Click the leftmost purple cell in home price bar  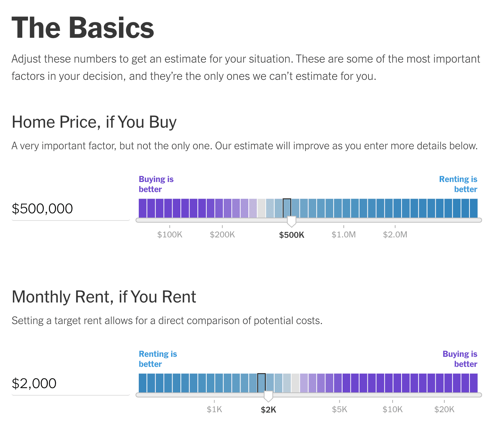pos(143,208)
